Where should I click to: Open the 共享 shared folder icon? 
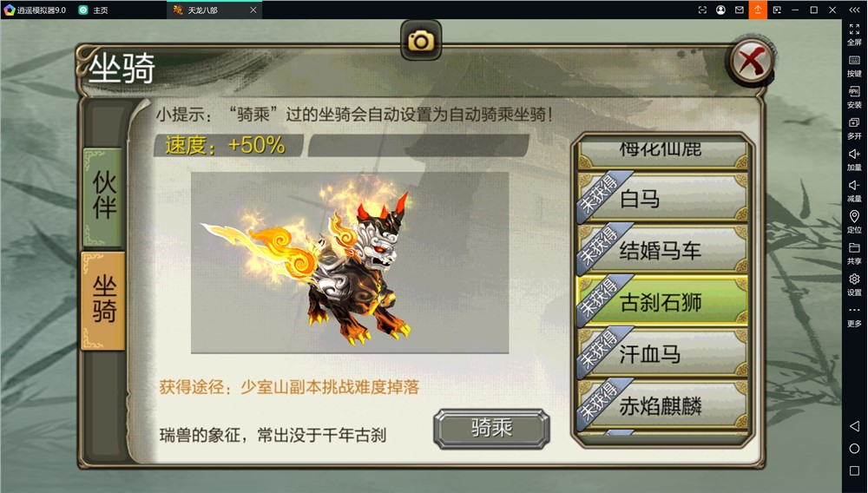coord(854,253)
